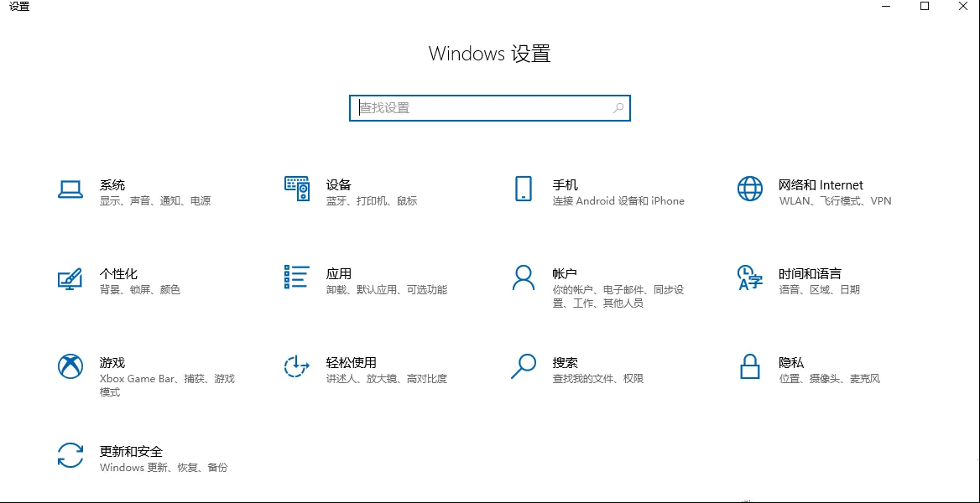Open the 更新和安全 settings title
Screen dimensions: 980x503
[x=131, y=451]
